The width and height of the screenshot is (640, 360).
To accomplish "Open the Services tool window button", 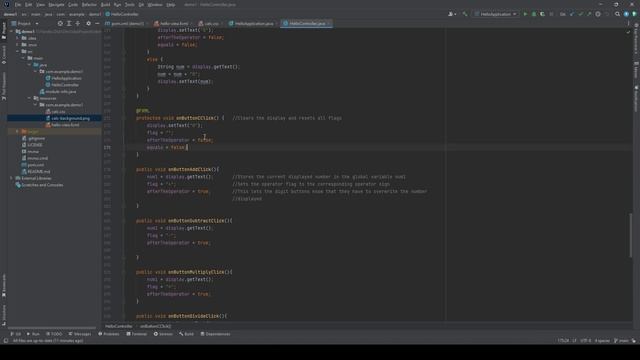I will click(x=163, y=334).
